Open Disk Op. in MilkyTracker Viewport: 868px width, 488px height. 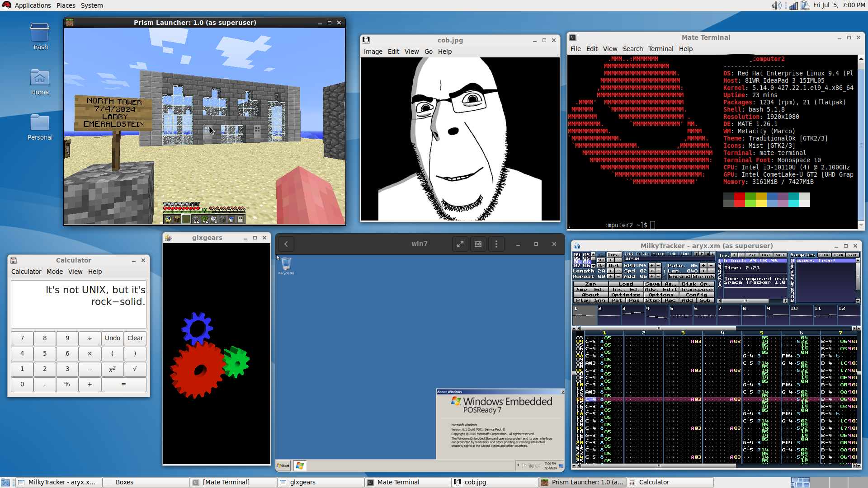click(x=697, y=284)
